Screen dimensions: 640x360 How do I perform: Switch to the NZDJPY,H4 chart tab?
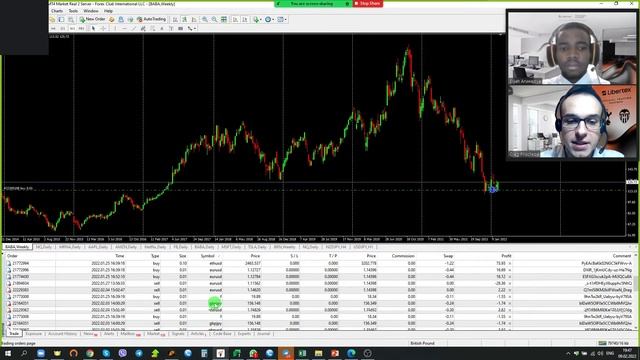point(336,247)
